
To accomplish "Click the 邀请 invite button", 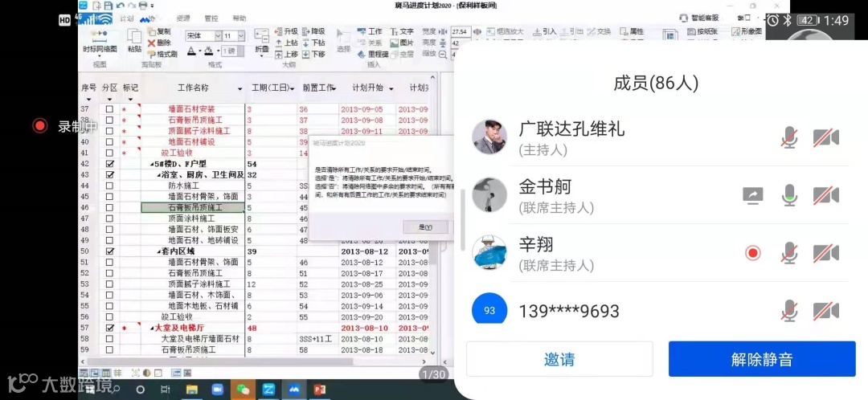I will coord(559,359).
